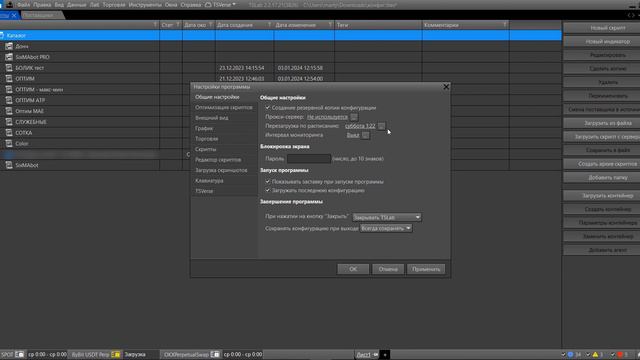
Task: Toggle the blue info message filter checkbox
Action: point(564,354)
